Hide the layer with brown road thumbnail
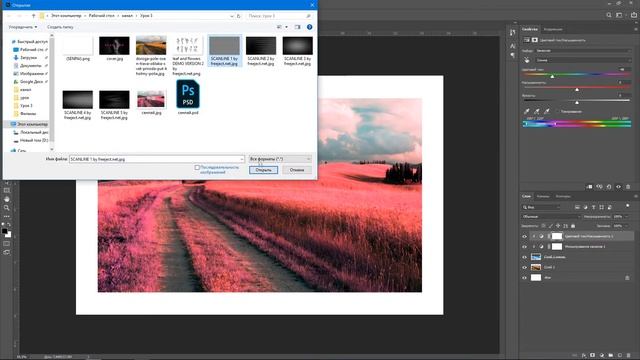Viewport: 640px width, 360px height. (524, 267)
